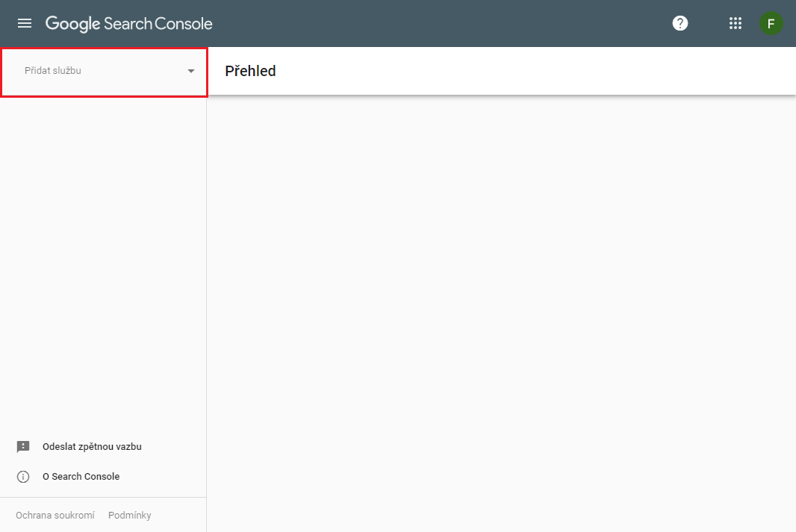The image size is (796, 532).
Task: Click the empty overview content area
Action: [500, 298]
